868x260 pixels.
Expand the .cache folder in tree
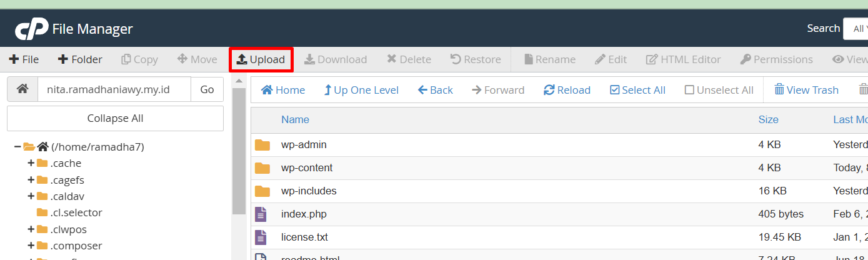[x=31, y=163]
